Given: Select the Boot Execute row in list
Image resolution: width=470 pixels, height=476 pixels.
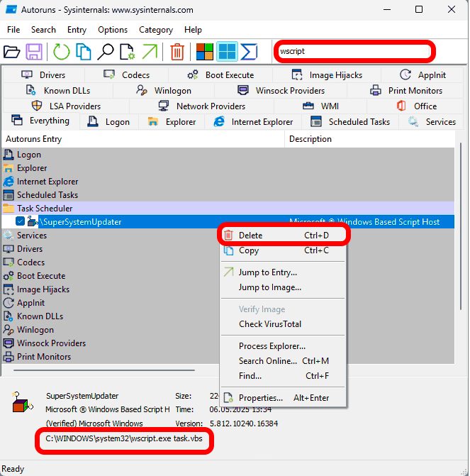Looking at the screenshot, I should coord(228,276).
